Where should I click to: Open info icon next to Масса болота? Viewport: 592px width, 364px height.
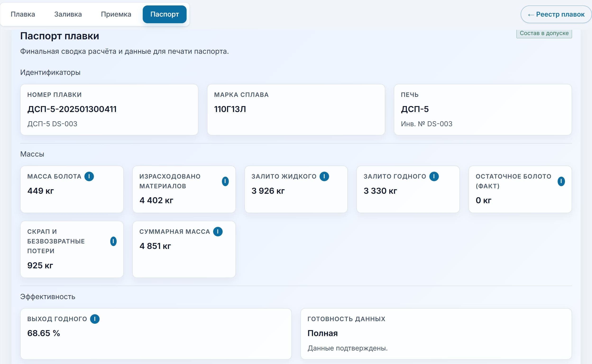coord(89,176)
